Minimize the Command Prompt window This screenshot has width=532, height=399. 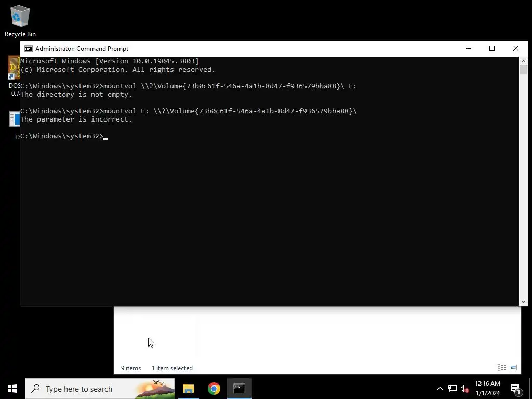(x=469, y=48)
